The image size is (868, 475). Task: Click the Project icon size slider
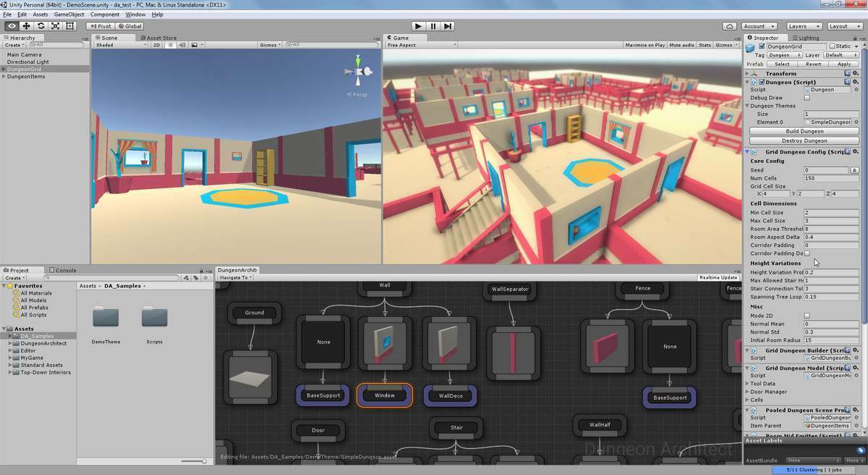tap(192, 461)
